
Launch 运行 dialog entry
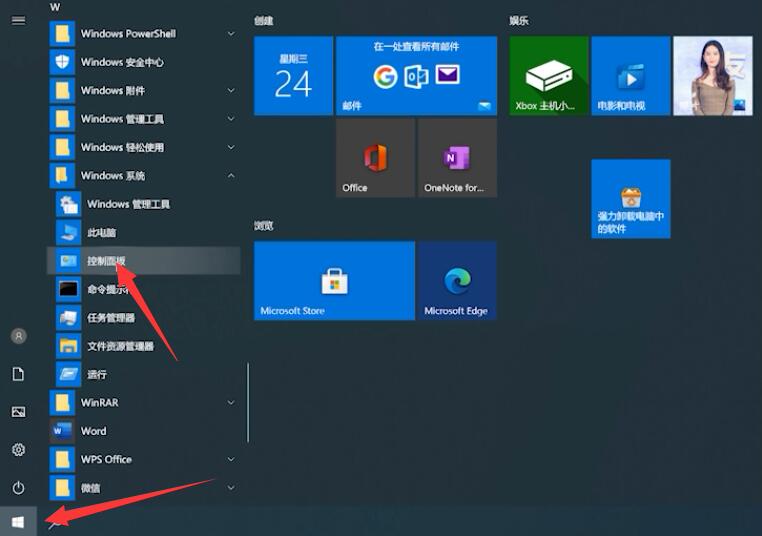(144, 374)
